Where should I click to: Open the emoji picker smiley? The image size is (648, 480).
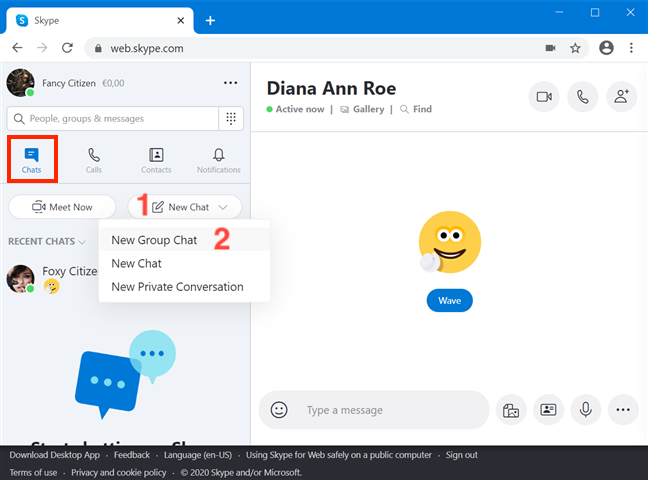click(x=279, y=410)
